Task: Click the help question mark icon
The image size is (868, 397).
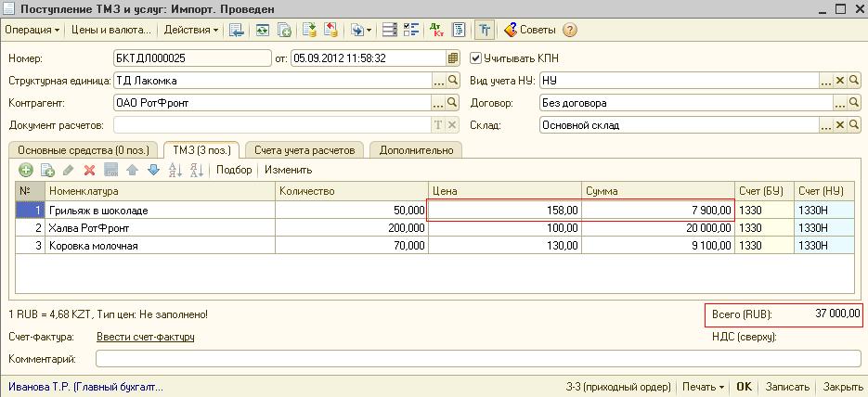Action: pos(570,30)
